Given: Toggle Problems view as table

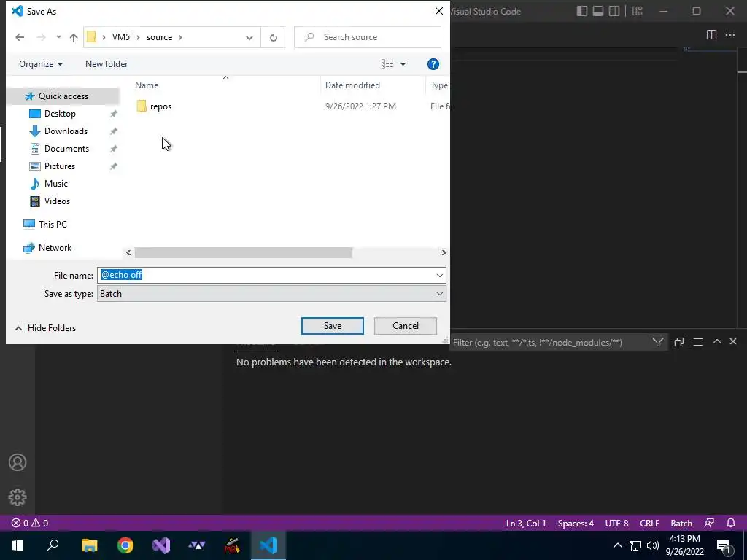Looking at the screenshot, I should (x=698, y=342).
